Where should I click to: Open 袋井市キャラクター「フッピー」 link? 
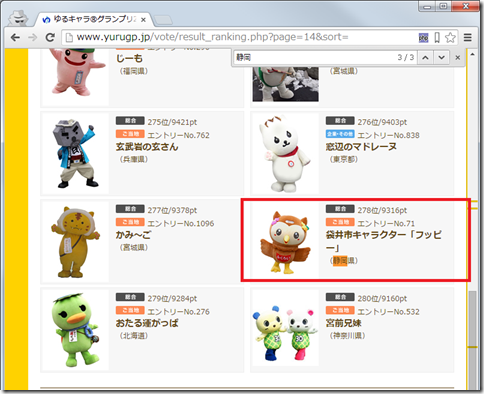(383, 241)
